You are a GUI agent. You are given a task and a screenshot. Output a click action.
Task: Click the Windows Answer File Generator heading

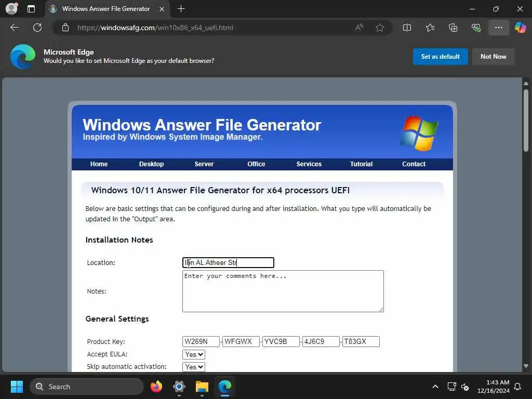202,125
